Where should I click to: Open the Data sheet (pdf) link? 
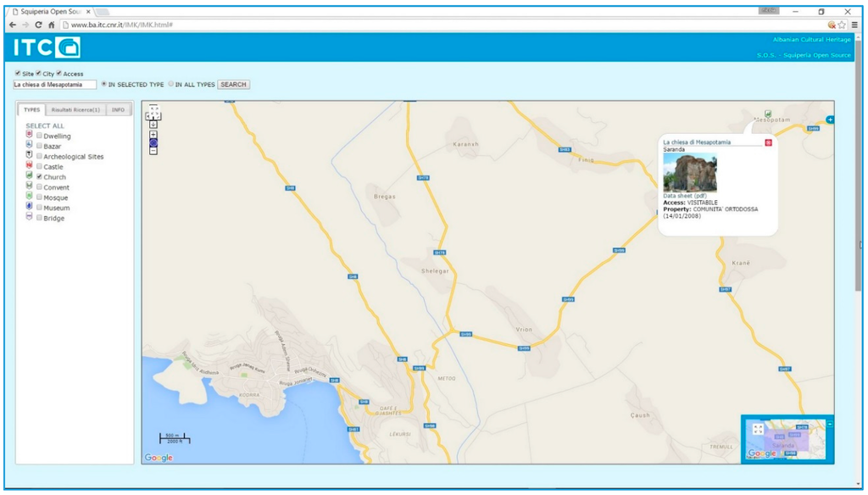point(685,196)
